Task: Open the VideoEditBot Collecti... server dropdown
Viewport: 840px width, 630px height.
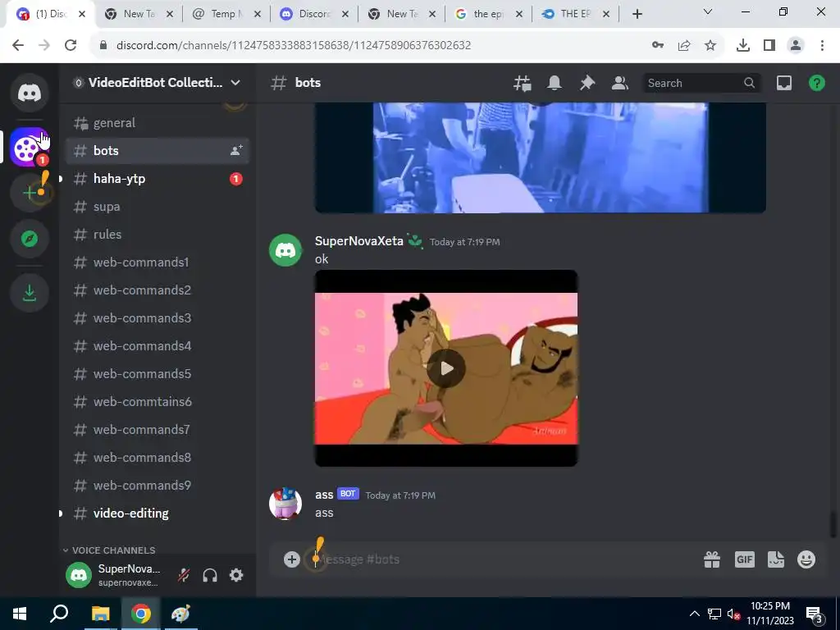Action: pos(157,83)
